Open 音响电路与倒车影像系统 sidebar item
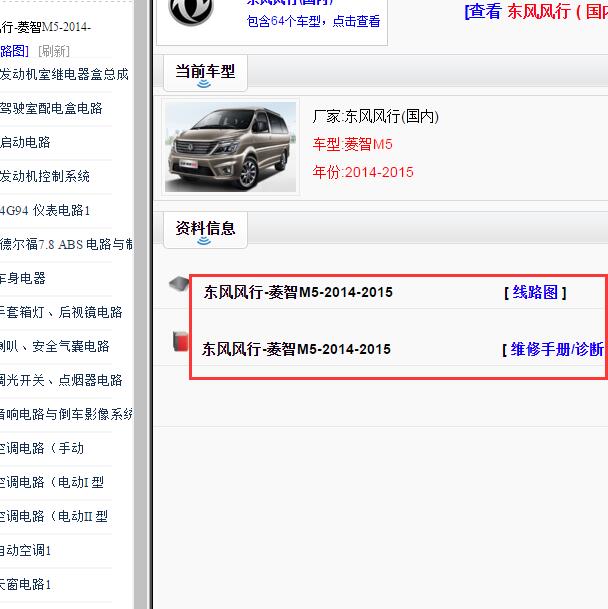The image size is (608, 609). tap(66, 414)
